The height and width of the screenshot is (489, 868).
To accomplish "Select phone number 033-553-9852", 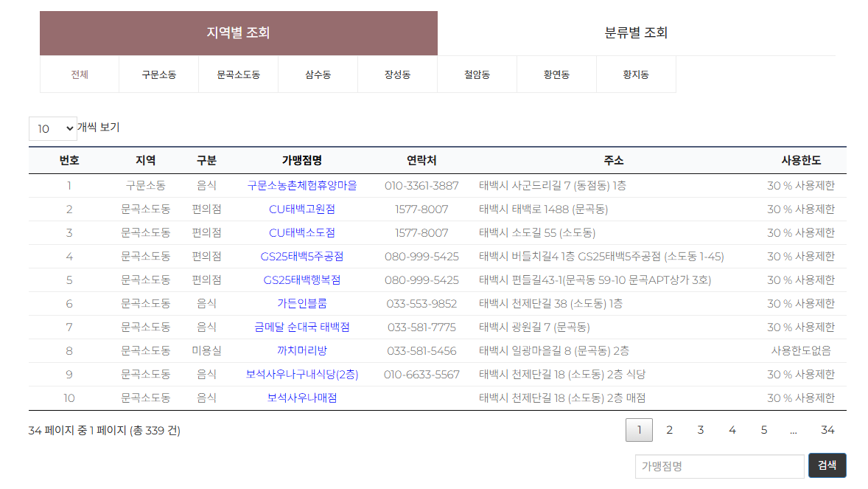I will point(421,304).
